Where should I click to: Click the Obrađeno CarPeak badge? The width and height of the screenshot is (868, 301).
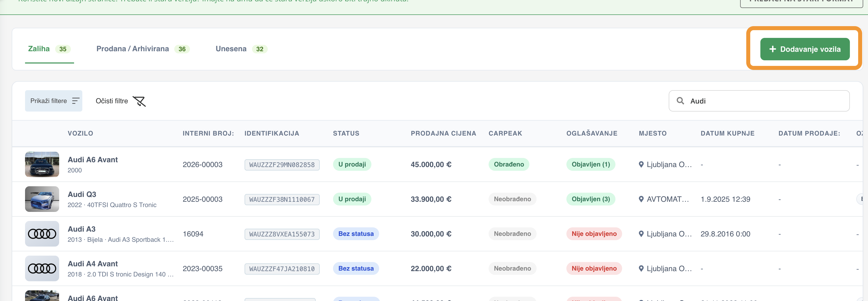click(x=509, y=164)
